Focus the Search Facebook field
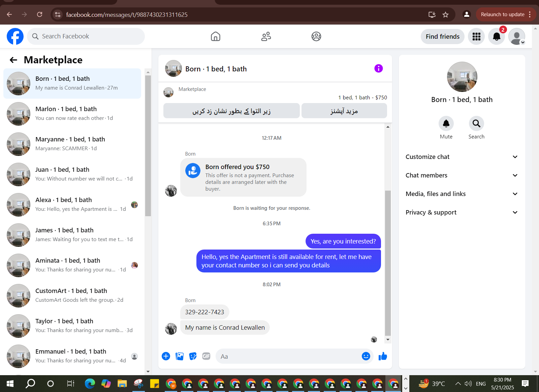This screenshot has width=539, height=392. coord(86,36)
